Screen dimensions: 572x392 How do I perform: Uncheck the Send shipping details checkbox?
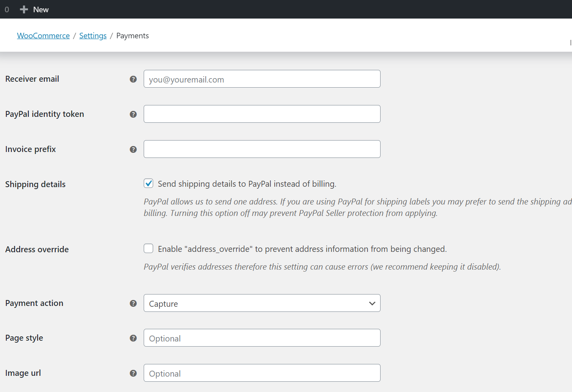click(x=148, y=183)
